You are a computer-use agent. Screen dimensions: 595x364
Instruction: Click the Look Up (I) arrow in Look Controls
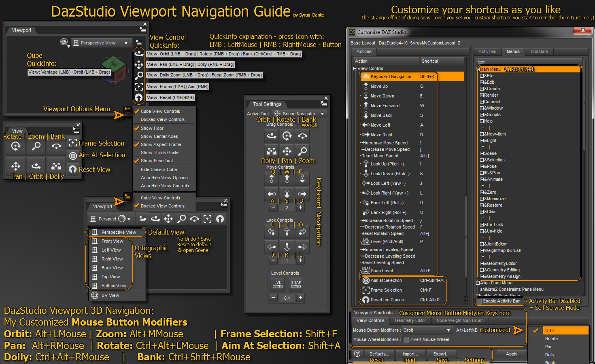[287, 231]
